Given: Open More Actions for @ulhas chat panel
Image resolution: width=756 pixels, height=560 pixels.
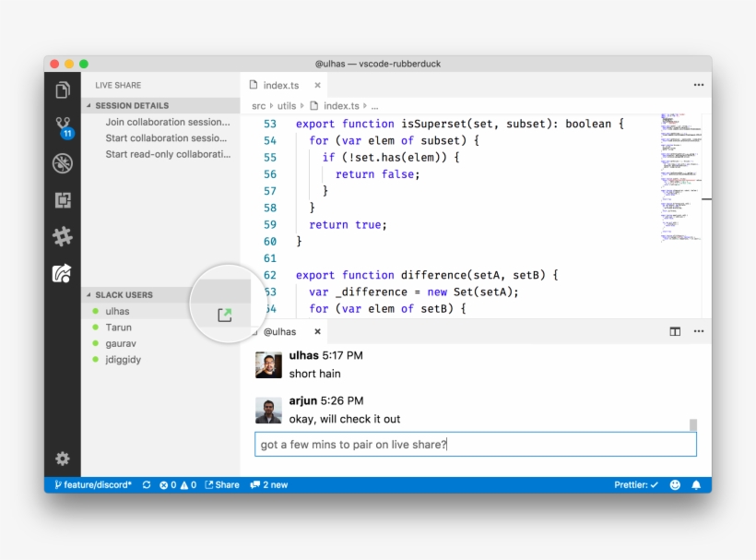Looking at the screenshot, I should [x=699, y=331].
